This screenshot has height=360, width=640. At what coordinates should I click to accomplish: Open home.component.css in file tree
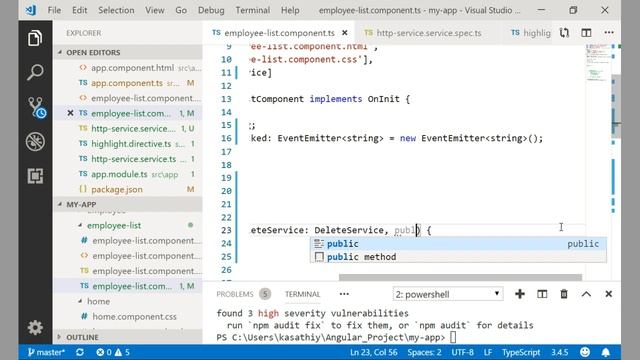point(128,316)
